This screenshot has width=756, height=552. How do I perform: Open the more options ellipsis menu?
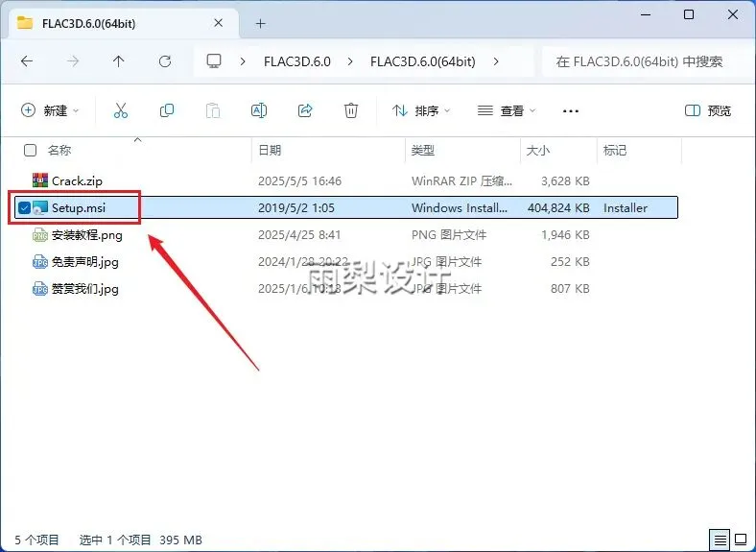click(571, 111)
